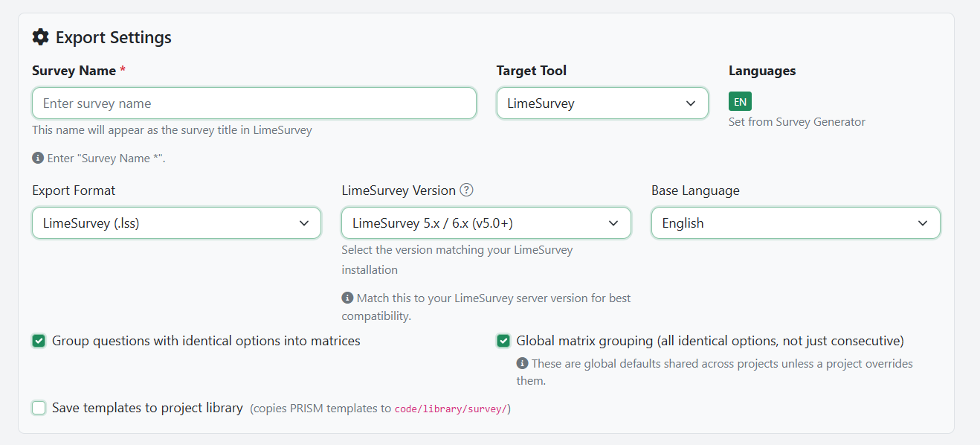Screen dimensions: 980x445
Task: Uncheck the Global matrix grouping checkbox
Action: click(503, 341)
